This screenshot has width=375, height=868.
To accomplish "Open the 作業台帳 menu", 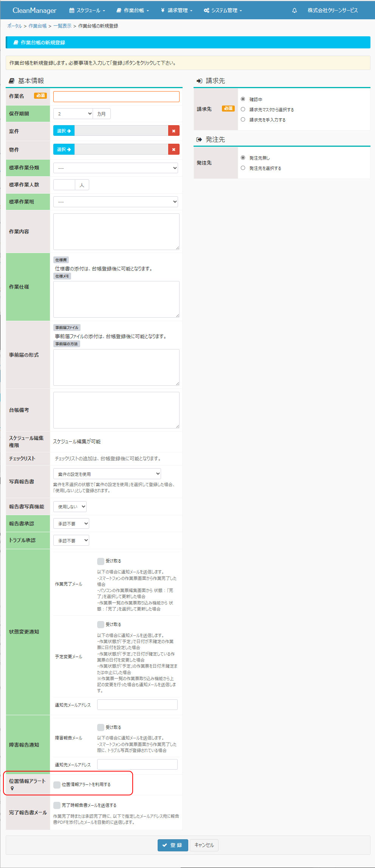I will click(133, 11).
